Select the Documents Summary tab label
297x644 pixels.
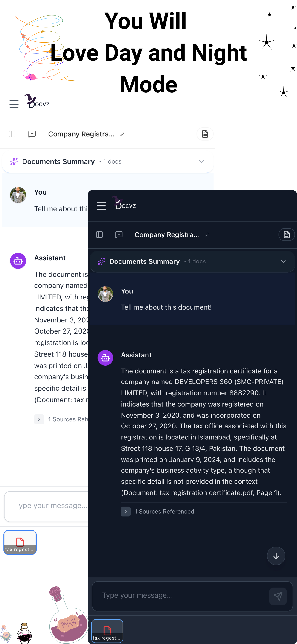click(145, 261)
